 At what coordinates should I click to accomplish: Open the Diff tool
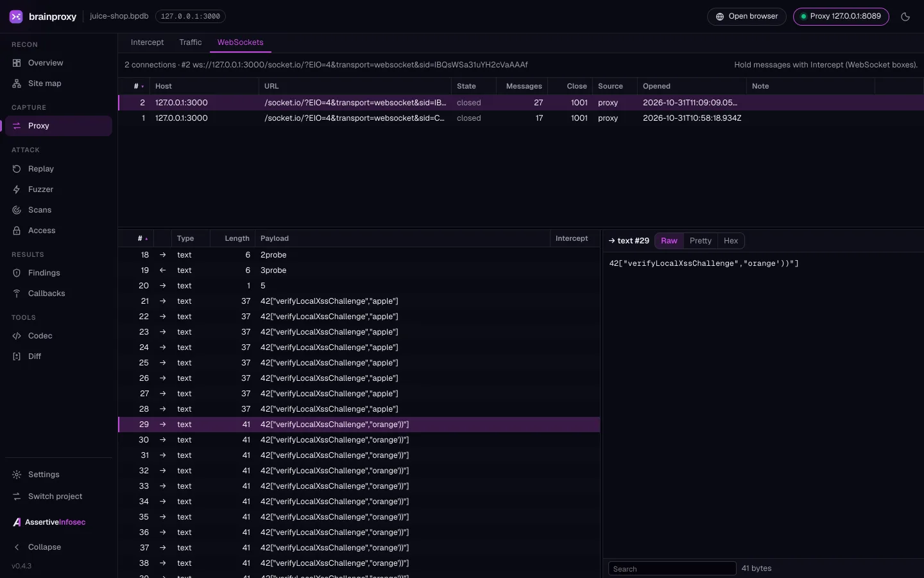[x=58, y=356]
